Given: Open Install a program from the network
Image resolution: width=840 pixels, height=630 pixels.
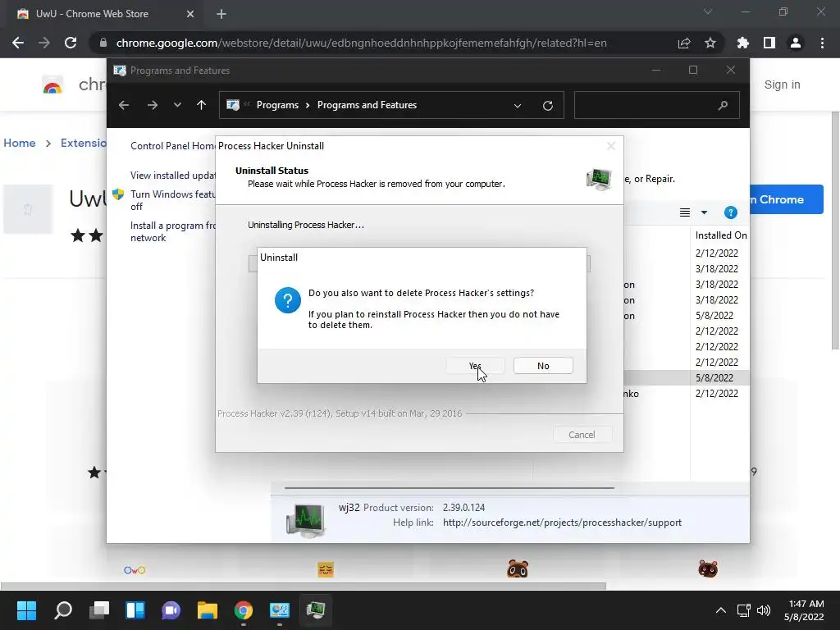Looking at the screenshot, I should [x=172, y=231].
